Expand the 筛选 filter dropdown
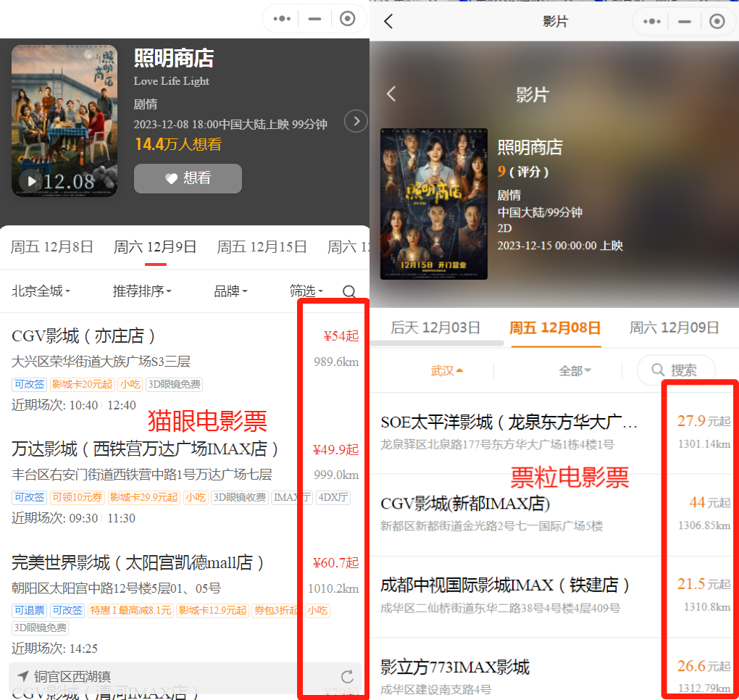Screen dimensions: 739x700 (306, 291)
